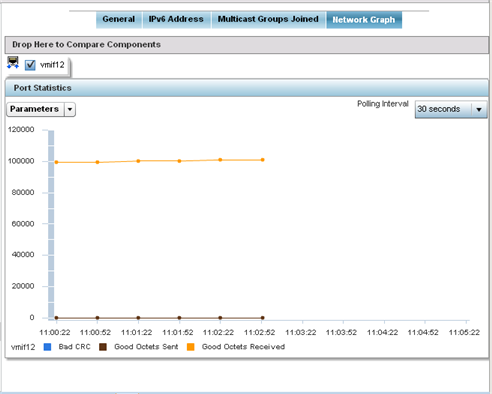492x394 pixels.
Task: Click brown data point at 11:00:52
Action: click(x=97, y=318)
